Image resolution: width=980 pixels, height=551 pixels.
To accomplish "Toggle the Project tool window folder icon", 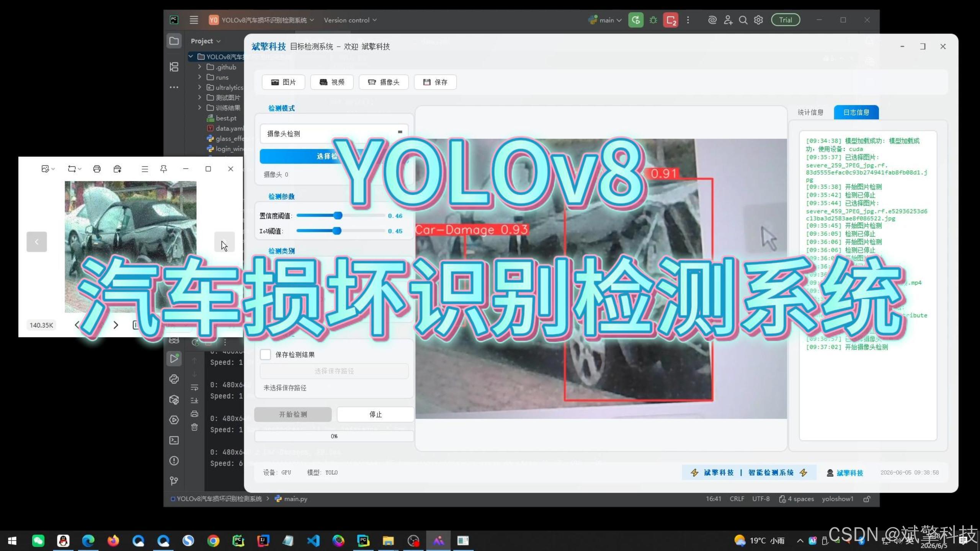I will 174,41.
